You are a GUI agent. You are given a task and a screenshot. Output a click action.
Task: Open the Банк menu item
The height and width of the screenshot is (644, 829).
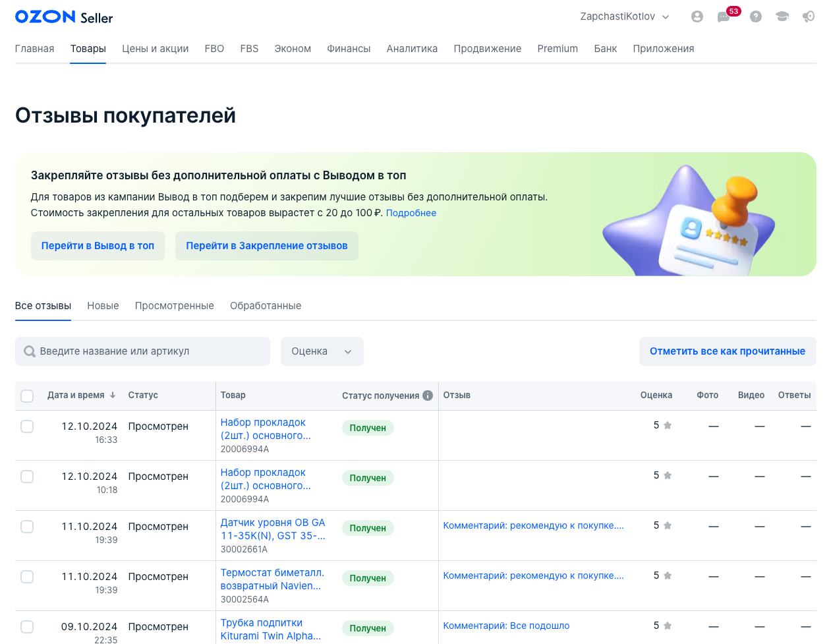tap(606, 49)
